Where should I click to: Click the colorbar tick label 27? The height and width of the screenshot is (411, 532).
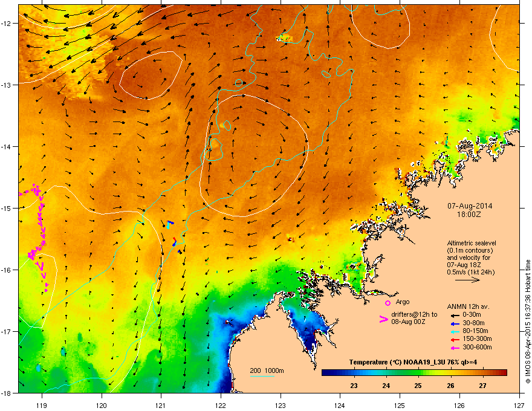click(482, 386)
